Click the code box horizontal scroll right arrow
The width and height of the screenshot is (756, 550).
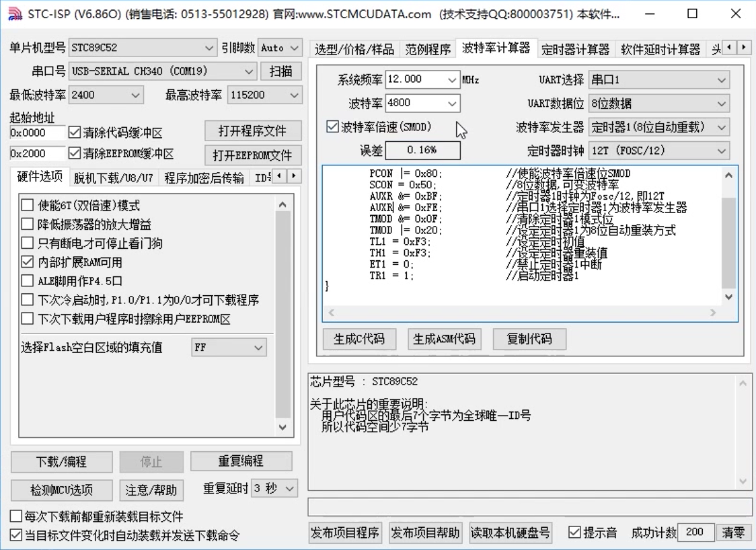pyautogui.click(x=713, y=313)
